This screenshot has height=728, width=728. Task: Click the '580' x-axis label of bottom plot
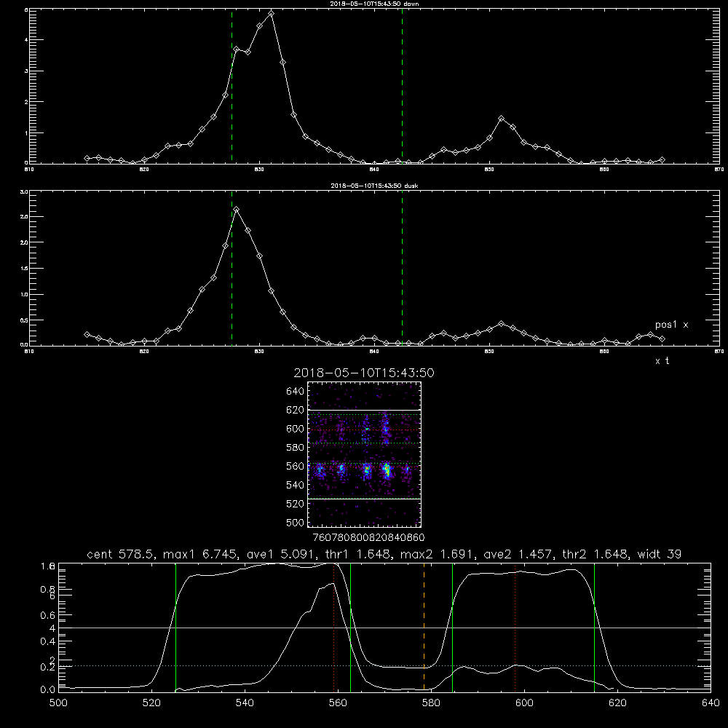click(431, 703)
